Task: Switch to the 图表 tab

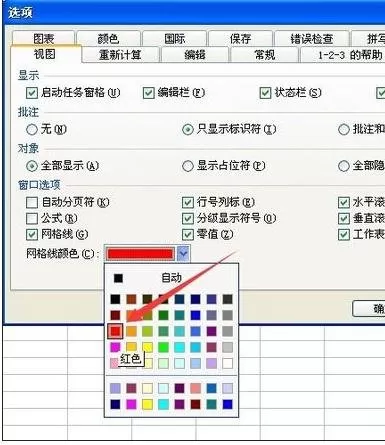Action: pos(43,38)
